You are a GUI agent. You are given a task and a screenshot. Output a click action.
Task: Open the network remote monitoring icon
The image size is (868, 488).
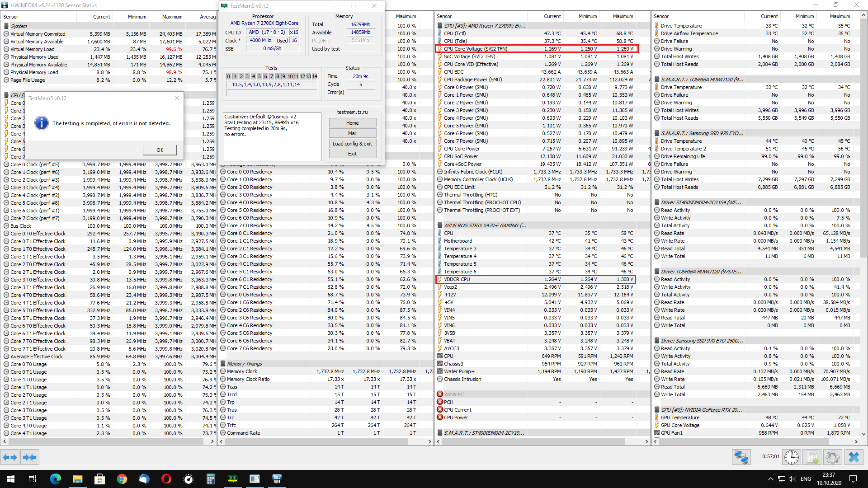[741, 457]
